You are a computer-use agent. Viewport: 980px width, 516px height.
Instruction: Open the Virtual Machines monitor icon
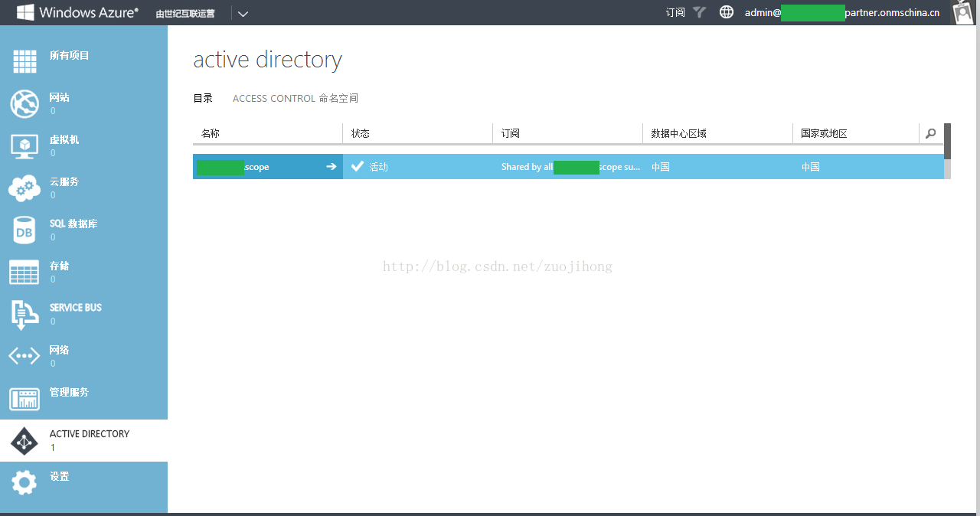[x=24, y=145]
